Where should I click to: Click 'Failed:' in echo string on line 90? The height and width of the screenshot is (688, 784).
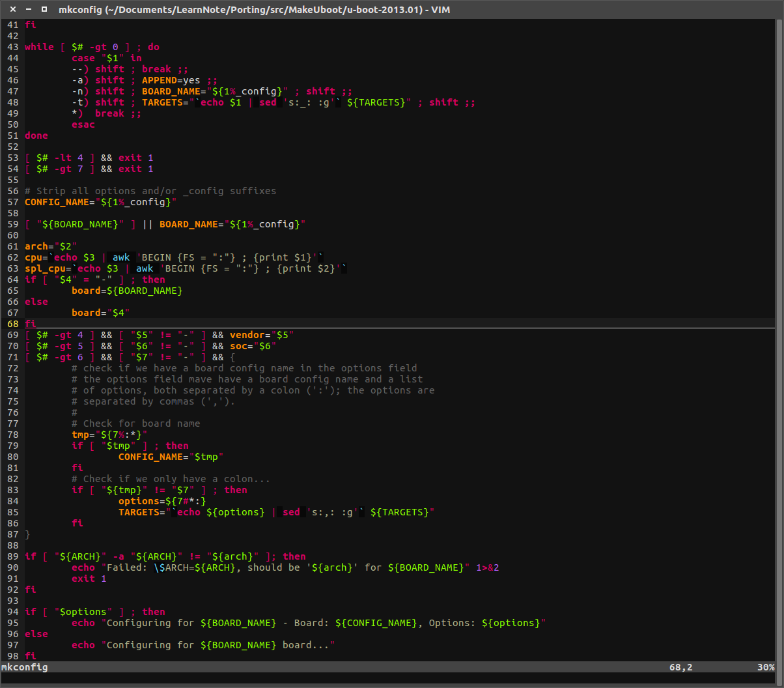[x=127, y=567]
